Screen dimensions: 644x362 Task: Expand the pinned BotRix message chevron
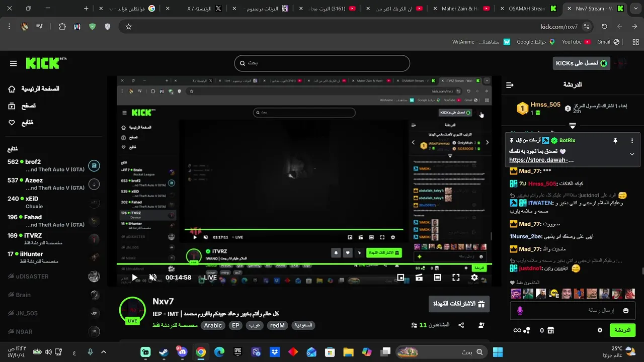632,154
